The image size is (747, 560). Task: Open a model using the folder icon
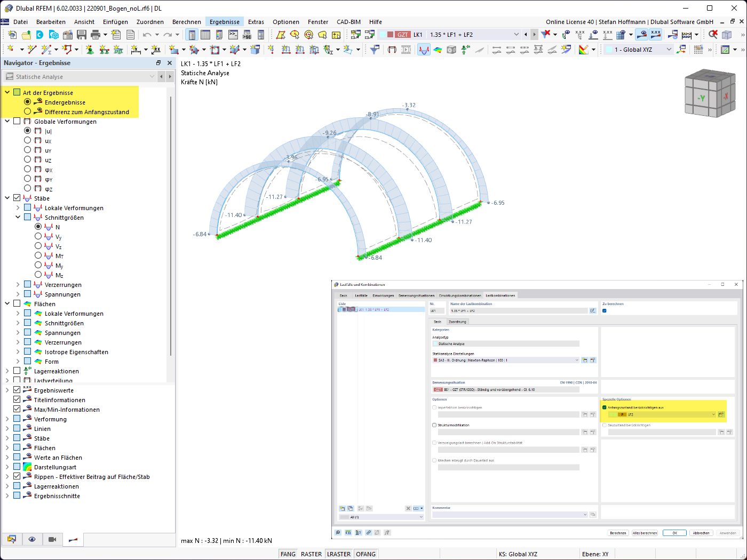pyautogui.click(x=26, y=35)
